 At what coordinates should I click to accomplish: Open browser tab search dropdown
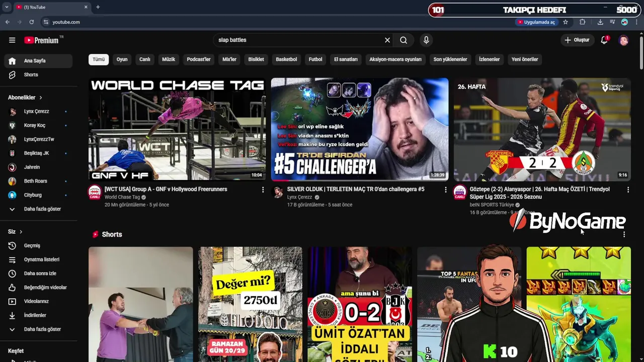pos(7,7)
